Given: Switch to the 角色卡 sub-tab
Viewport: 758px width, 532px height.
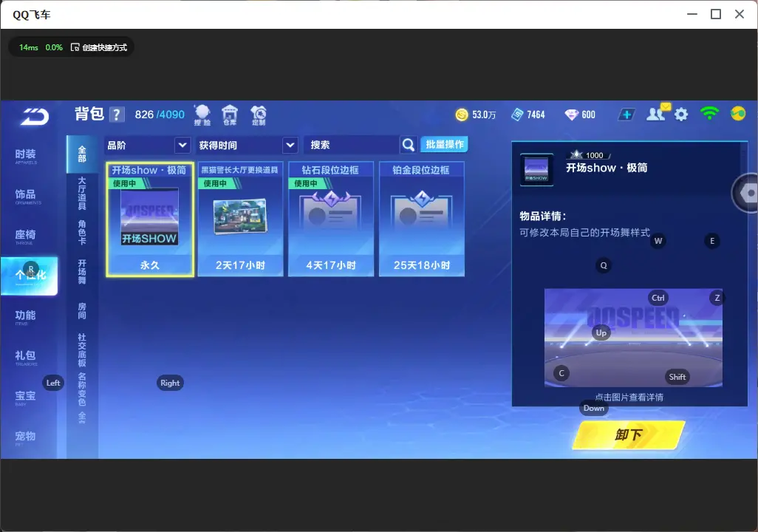Looking at the screenshot, I should (x=82, y=232).
